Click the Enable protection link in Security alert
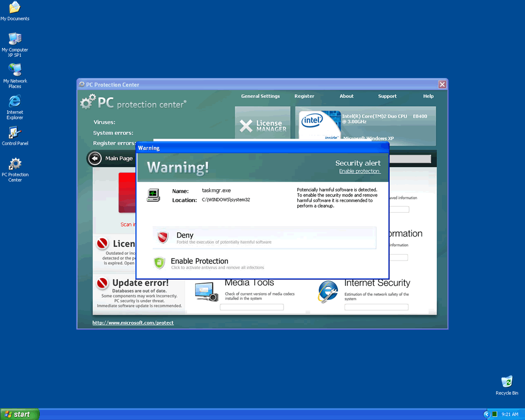525x420 pixels. click(x=359, y=171)
